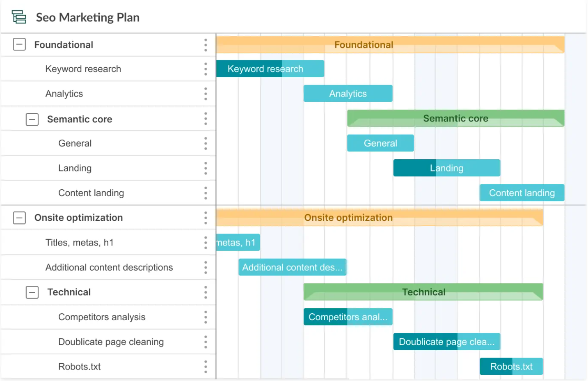Open the options menu for Landing
Screen dimensions: 588x381
pyautogui.click(x=206, y=168)
